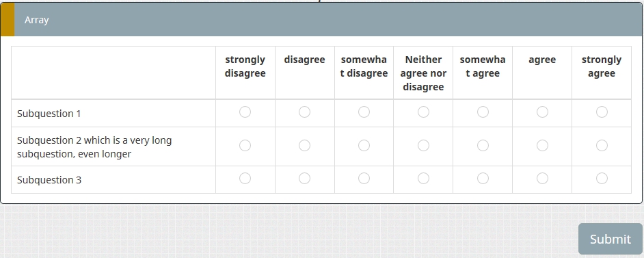Choose somewhat disagree for Subquestion 3
This screenshot has width=644, height=258.
tap(364, 179)
